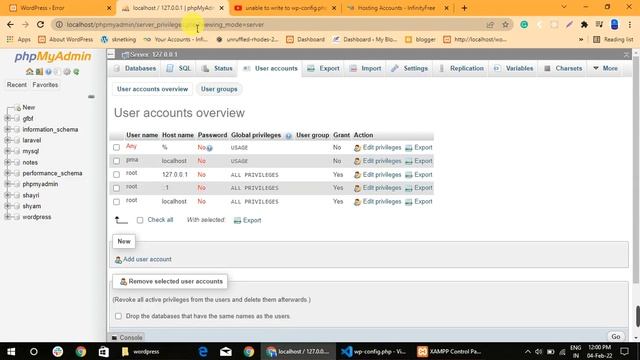Collapse the phpMyAdmin navigation panel toggle

(x=111, y=54)
